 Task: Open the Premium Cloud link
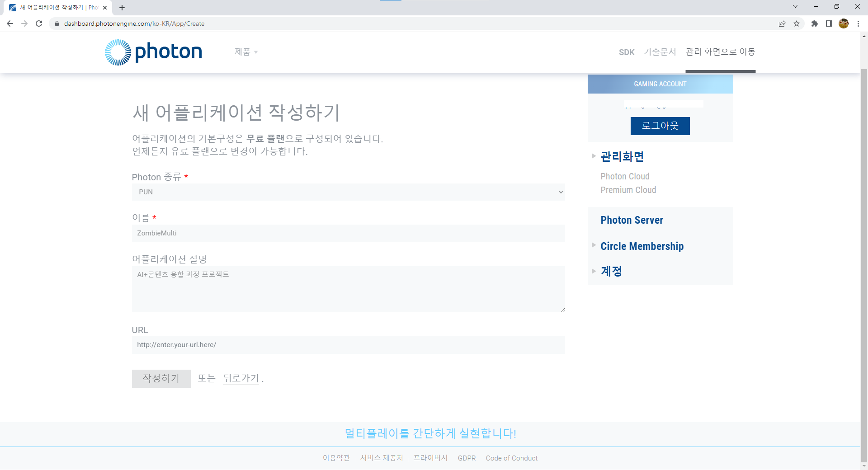coord(628,190)
